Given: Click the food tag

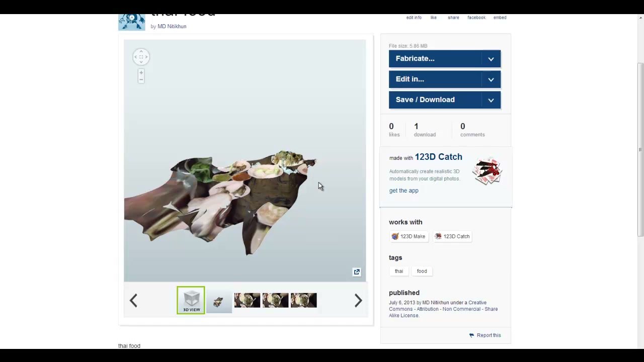Looking at the screenshot, I should [x=422, y=271].
